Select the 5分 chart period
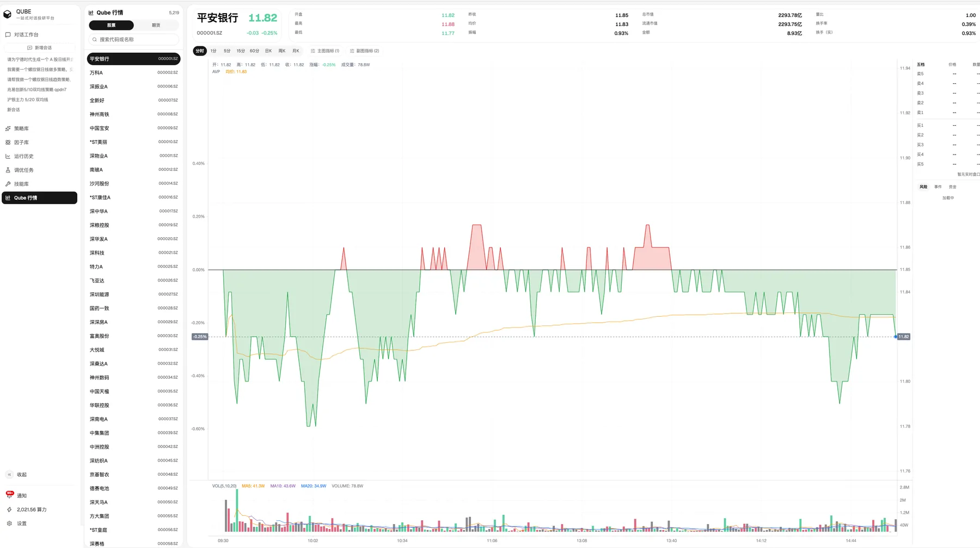980x548 pixels. pos(227,51)
